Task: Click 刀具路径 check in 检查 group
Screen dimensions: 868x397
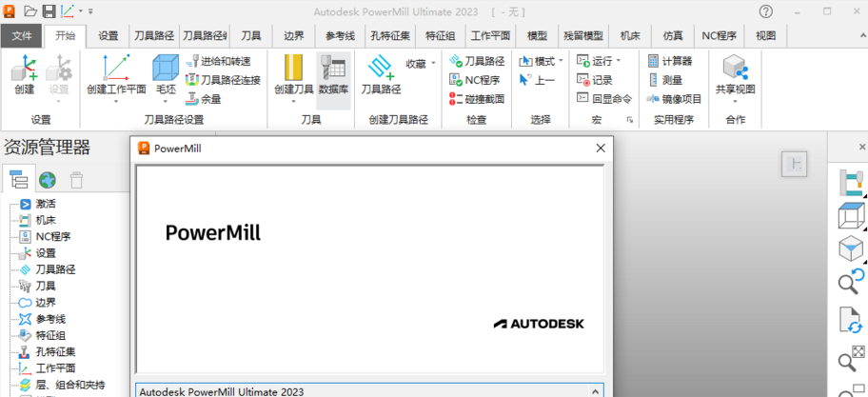Action: 477,61
